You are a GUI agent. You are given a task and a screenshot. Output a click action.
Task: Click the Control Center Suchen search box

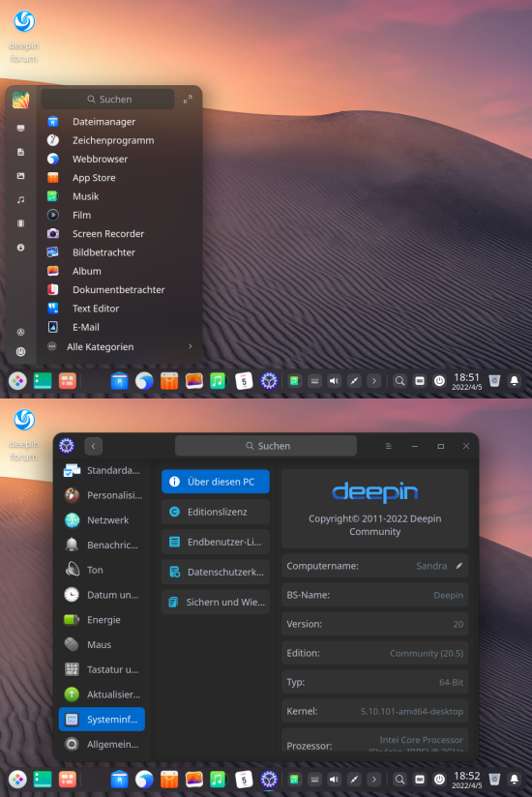click(266, 446)
